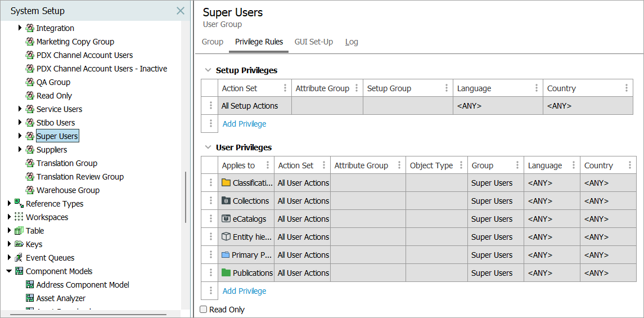The image size is (644, 318).
Task: Expand the Suppliers tree node
Action: coord(20,150)
